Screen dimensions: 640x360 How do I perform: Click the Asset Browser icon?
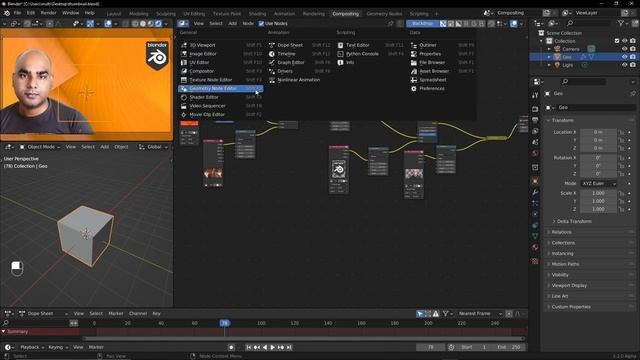click(413, 71)
